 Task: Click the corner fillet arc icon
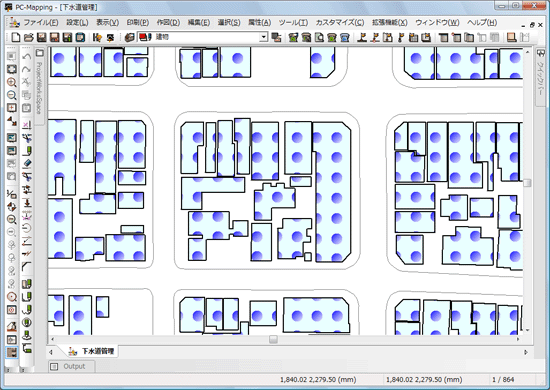click(27, 267)
